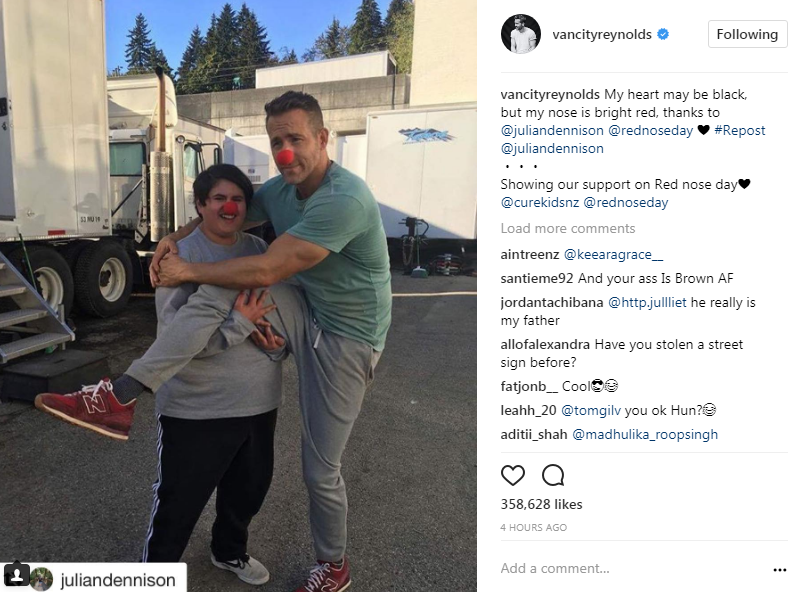This screenshot has width=791, height=592.
Task: Open juliandennison tag avatar on photo
Action: tap(41, 579)
